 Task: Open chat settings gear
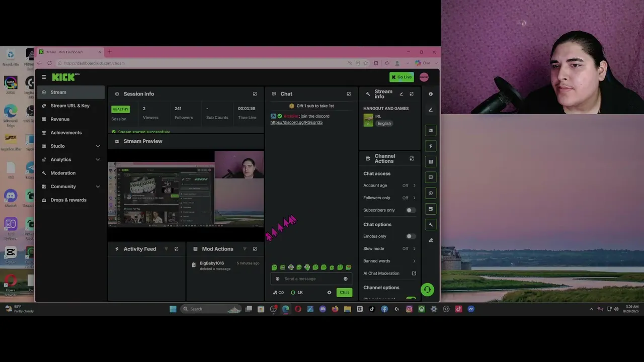[x=330, y=292]
